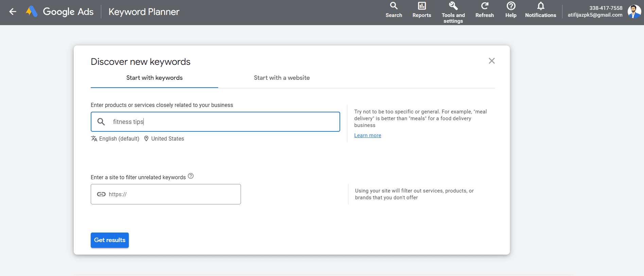
Task: Switch to Start with a website tab
Action: (x=282, y=78)
